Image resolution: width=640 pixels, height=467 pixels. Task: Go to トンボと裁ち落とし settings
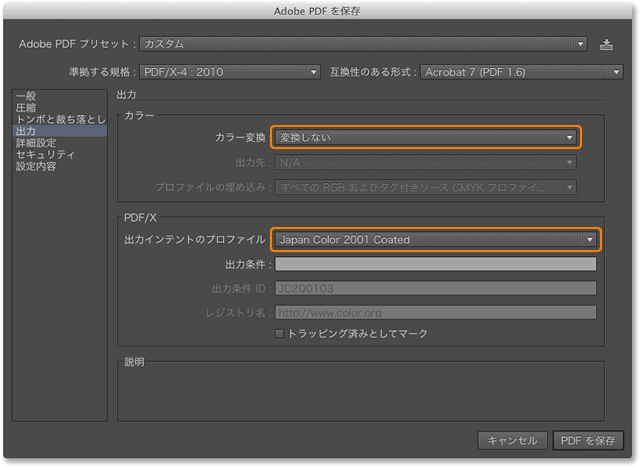(60, 119)
